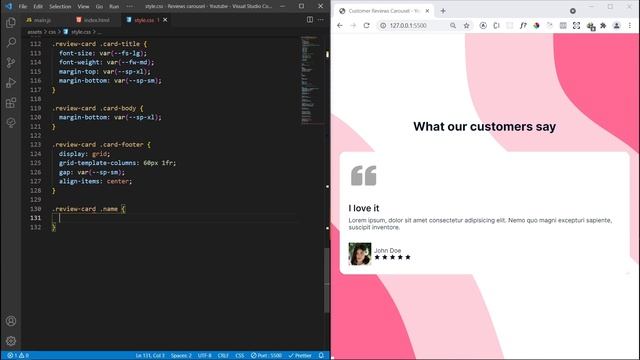The image size is (640, 360).
Task: Close the style.css editor tab
Action: click(x=165, y=20)
